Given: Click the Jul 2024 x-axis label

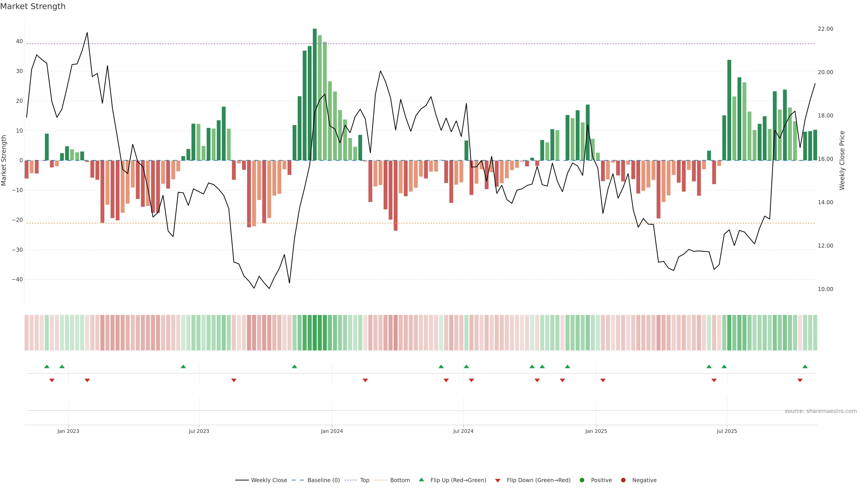Looking at the screenshot, I should [x=463, y=431].
